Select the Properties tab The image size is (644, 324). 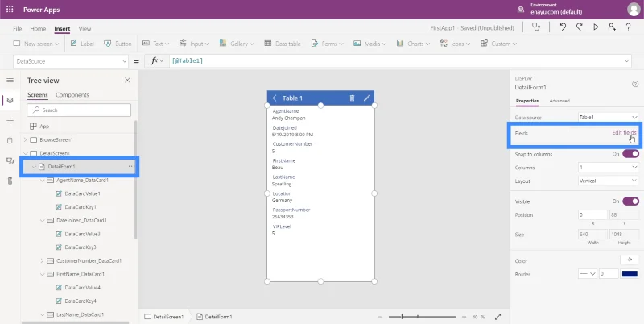click(527, 100)
